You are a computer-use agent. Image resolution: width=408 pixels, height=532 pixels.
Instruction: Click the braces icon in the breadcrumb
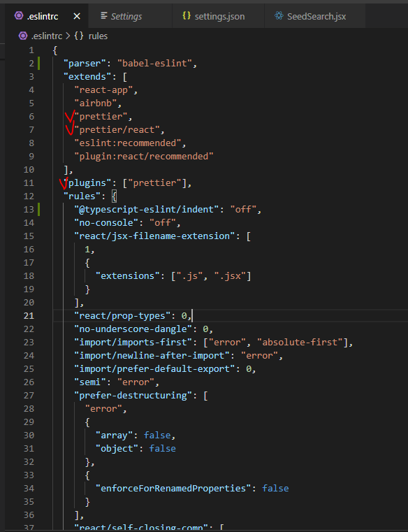point(79,36)
